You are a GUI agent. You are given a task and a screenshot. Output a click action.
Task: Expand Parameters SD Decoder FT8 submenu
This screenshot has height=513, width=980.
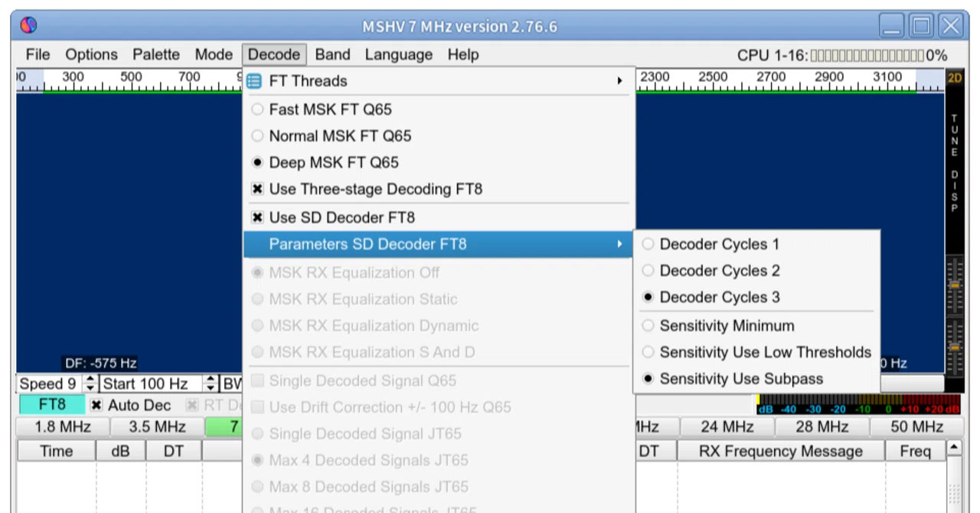(x=438, y=244)
